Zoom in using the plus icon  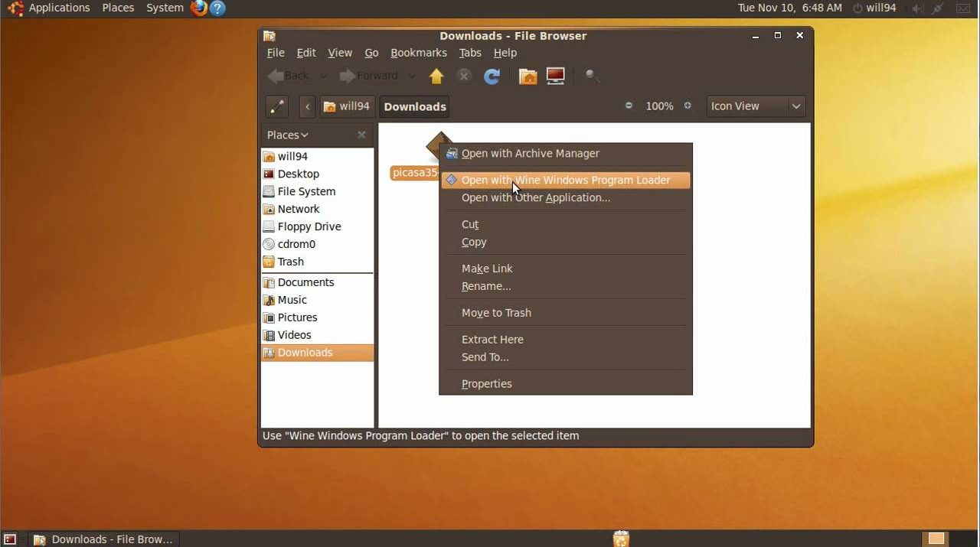(688, 106)
